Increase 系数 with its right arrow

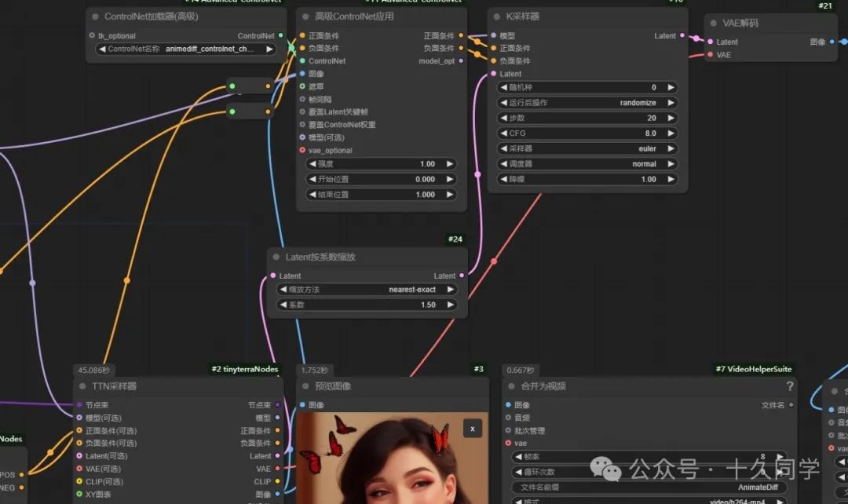[x=450, y=305]
